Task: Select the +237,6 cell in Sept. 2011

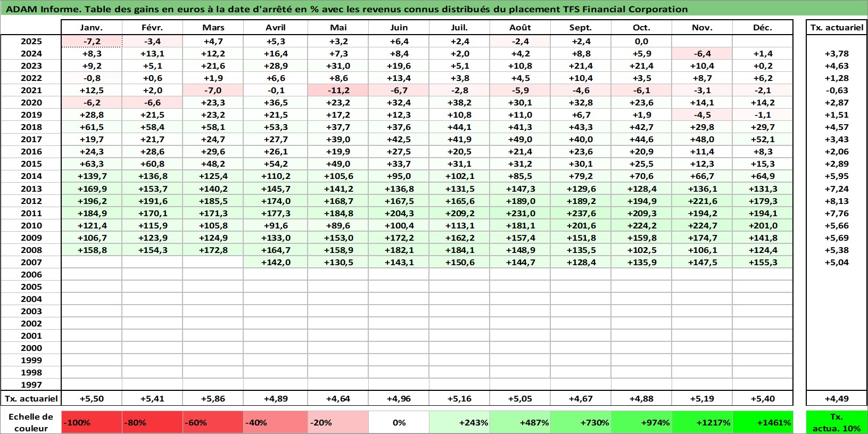Action: point(581,213)
